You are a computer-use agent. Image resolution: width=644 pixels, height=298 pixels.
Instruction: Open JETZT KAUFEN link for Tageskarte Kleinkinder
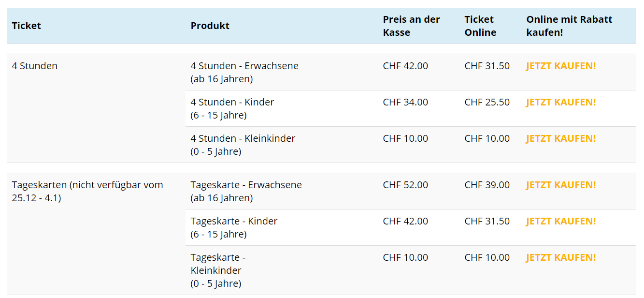pos(560,257)
